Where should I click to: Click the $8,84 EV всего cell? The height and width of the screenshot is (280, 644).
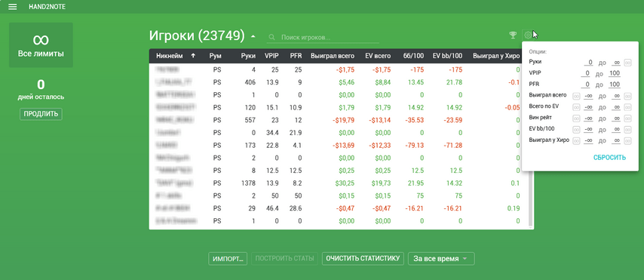382,82
